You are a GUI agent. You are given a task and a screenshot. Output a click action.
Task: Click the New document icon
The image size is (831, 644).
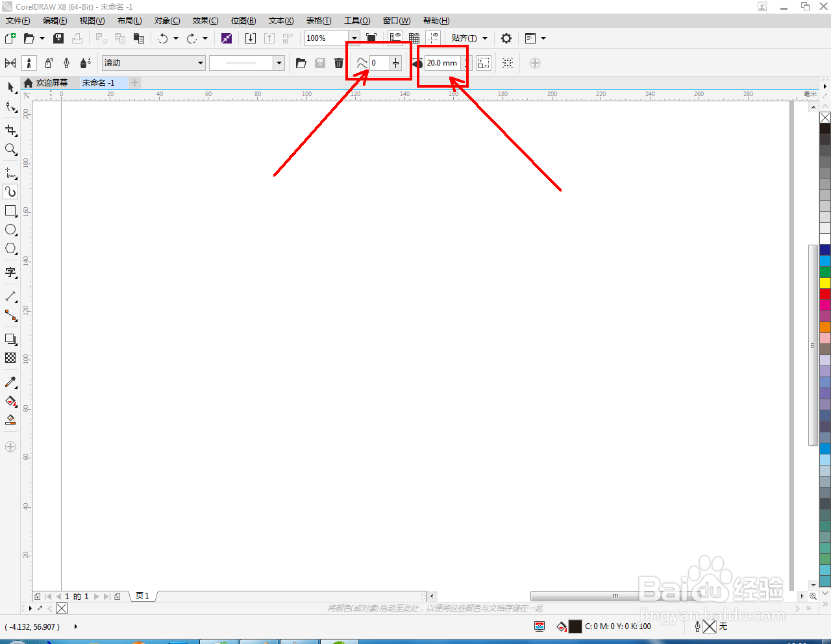[x=10, y=38]
